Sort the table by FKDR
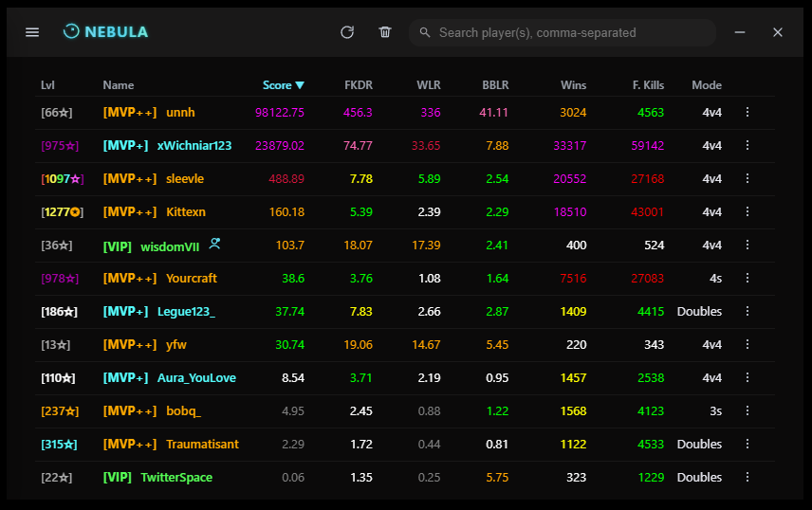The image size is (812, 510). tap(358, 85)
